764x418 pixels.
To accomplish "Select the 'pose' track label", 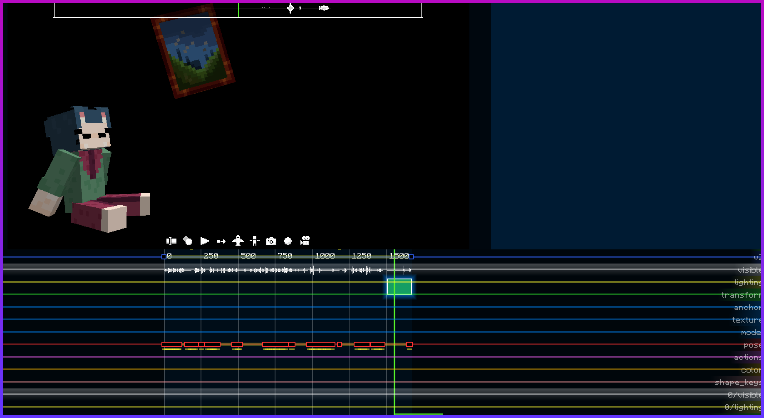I will 752,345.
